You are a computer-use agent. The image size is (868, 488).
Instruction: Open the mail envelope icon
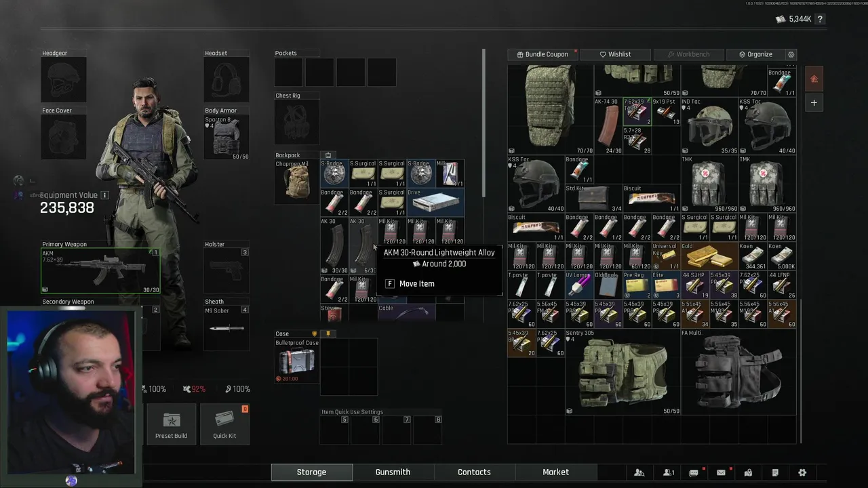click(721, 472)
